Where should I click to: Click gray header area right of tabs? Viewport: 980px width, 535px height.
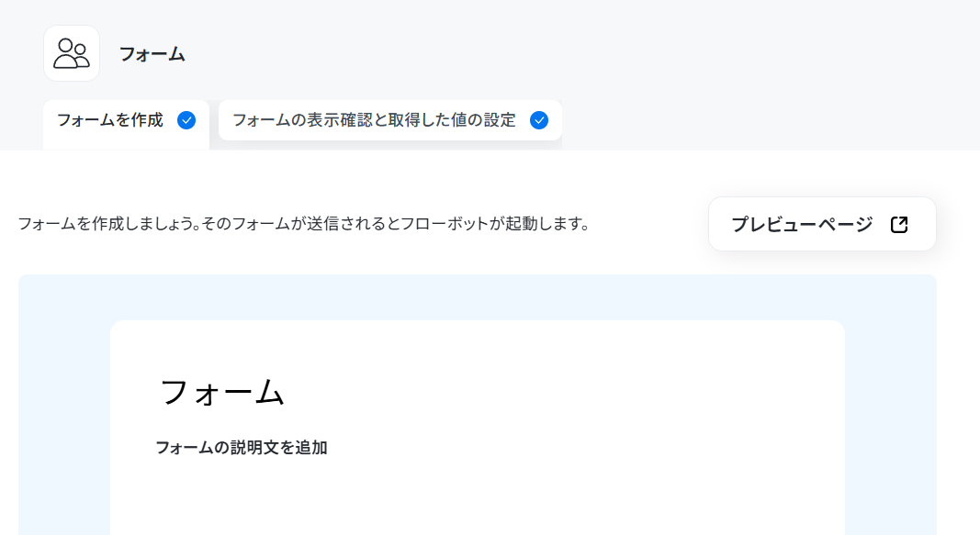tap(769, 120)
